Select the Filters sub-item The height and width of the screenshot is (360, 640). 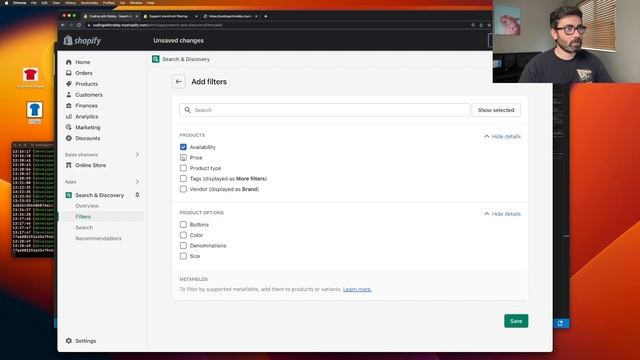click(83, 217)
